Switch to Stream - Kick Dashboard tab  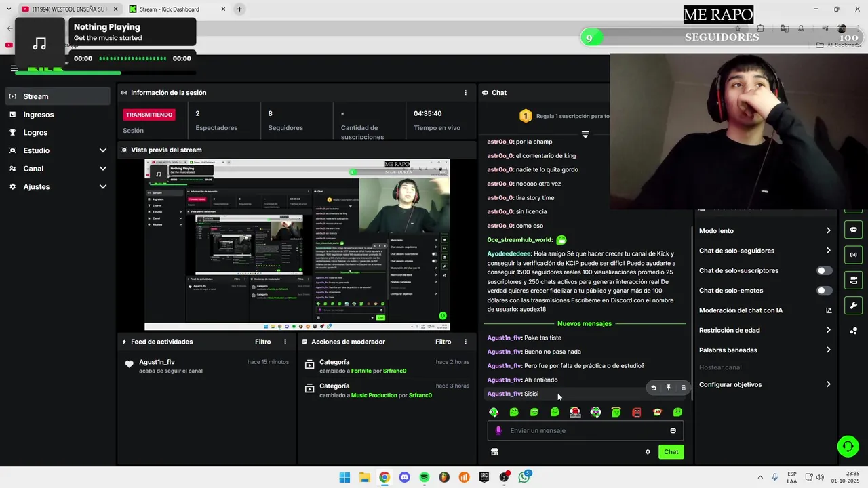click(x=176, y=9)
